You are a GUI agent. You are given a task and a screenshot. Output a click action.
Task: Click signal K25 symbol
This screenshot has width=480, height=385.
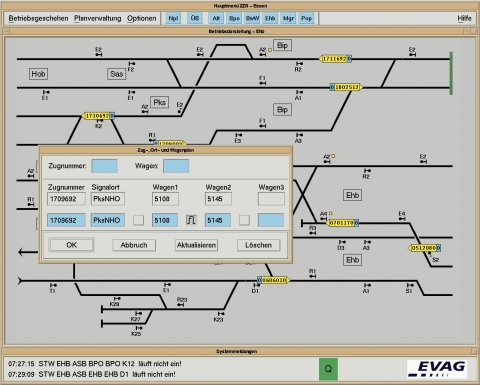[x=139, y=328]
